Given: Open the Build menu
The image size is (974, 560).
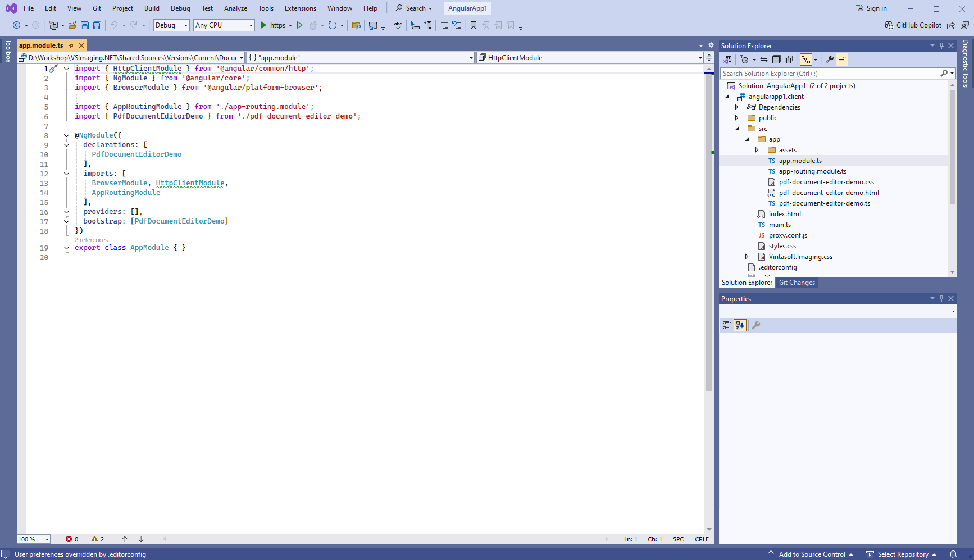Looking at the screenshot, I should click(x=152, y=8).
